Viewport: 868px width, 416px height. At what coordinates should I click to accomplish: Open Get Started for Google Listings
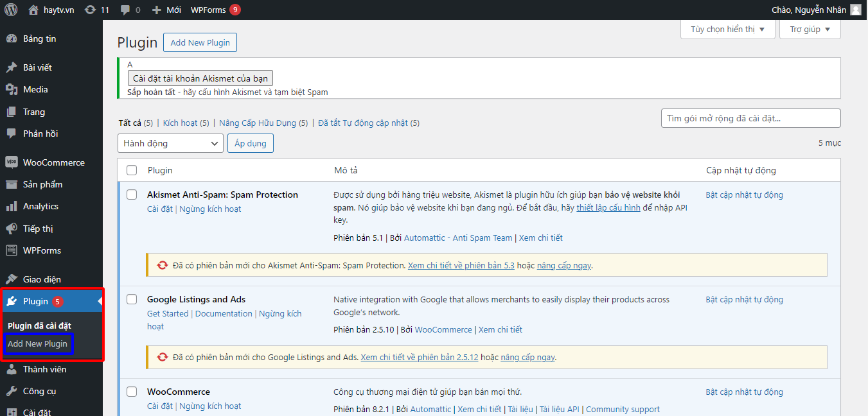(168, 313)
